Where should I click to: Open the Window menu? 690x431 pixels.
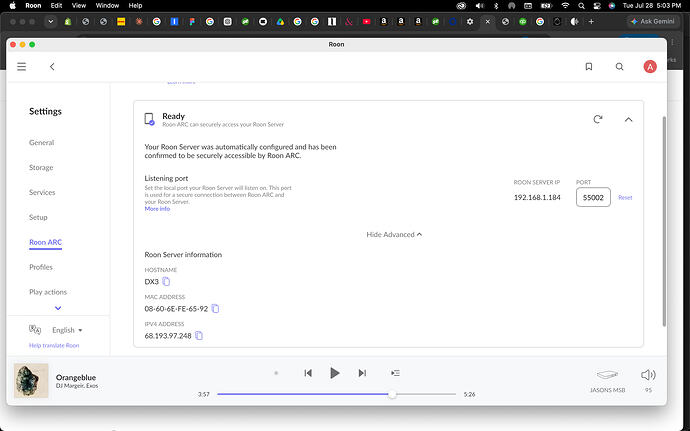[107, 5]
